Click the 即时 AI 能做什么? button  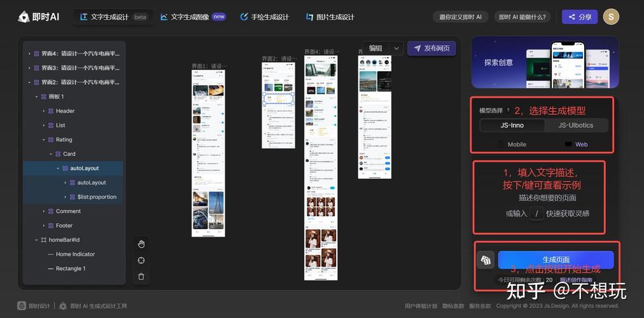(x=522, y=17)
